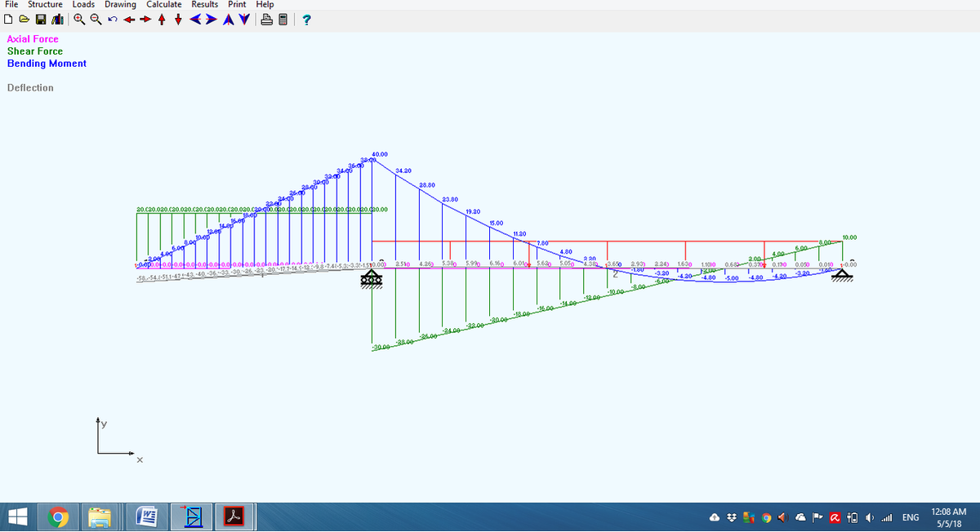This screenshot has height=532, width=980.
Task: Open the Results menu
Action: tap(204, 4)
